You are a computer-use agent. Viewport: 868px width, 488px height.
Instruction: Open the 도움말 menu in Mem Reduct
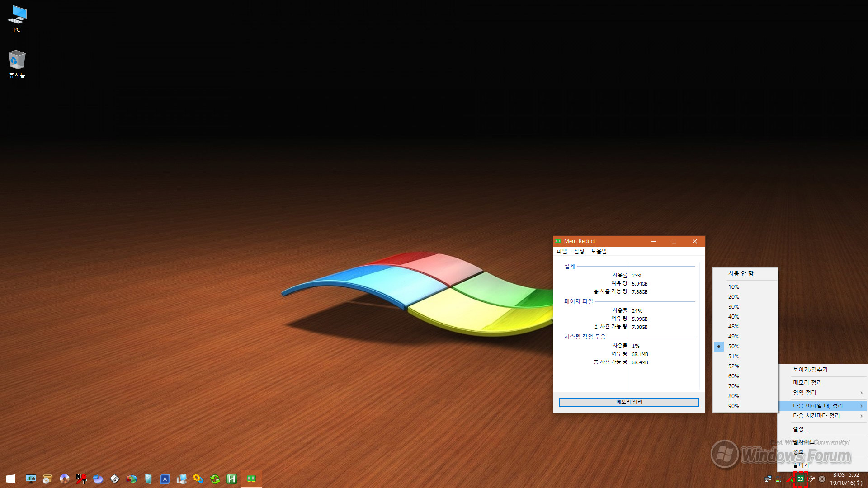point(599,252)
